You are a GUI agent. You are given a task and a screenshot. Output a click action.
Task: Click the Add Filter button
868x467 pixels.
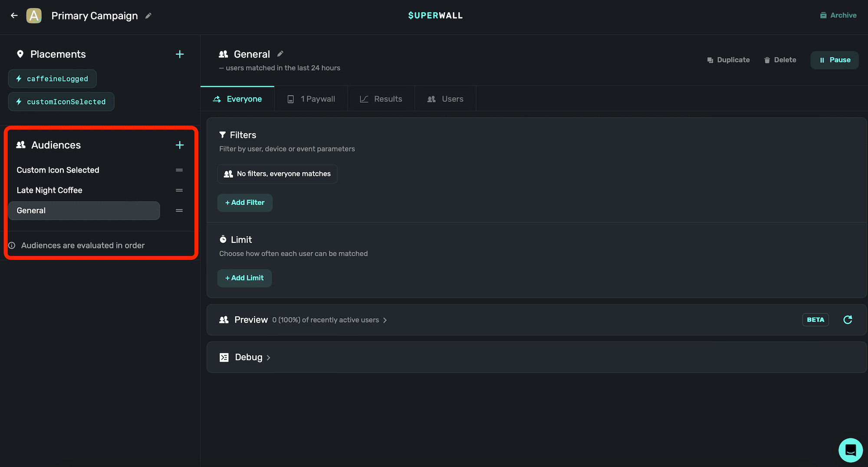click(x=245, y=202)
